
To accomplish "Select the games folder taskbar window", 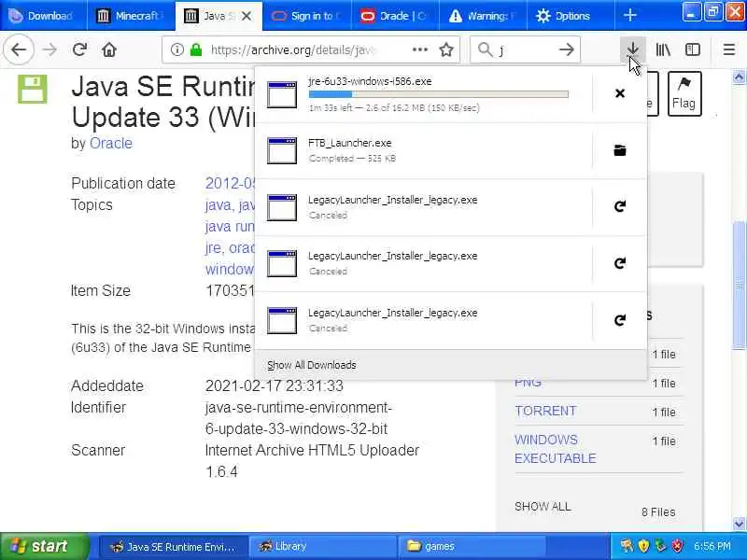I will pyautogui.click(x=472, y=547).
